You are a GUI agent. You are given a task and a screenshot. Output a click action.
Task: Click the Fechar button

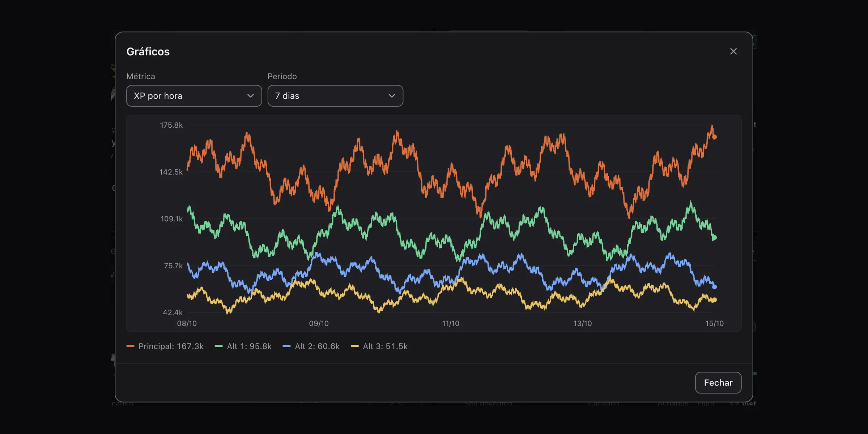(x=718, y=383)
